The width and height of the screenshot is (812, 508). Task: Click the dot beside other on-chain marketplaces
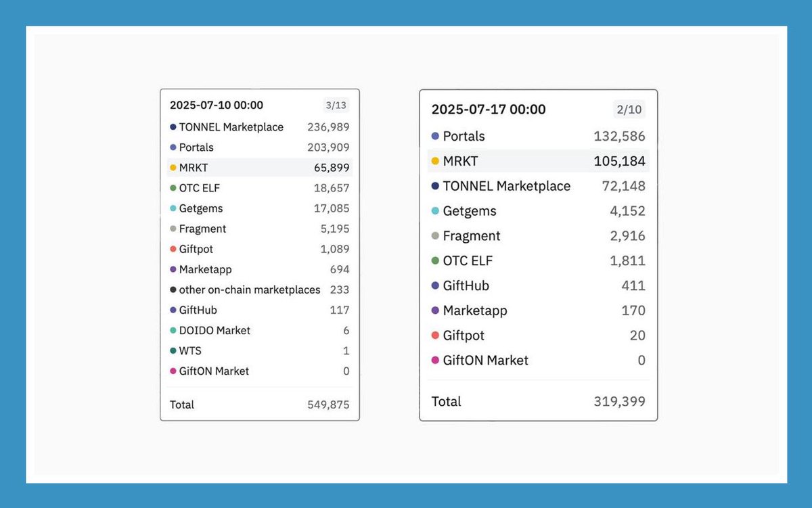[x=173, y=290]
